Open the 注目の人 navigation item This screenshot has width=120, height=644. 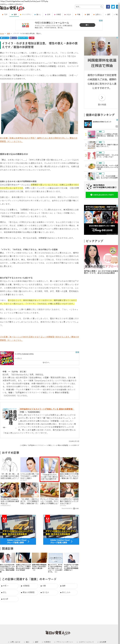coord(97,15)
